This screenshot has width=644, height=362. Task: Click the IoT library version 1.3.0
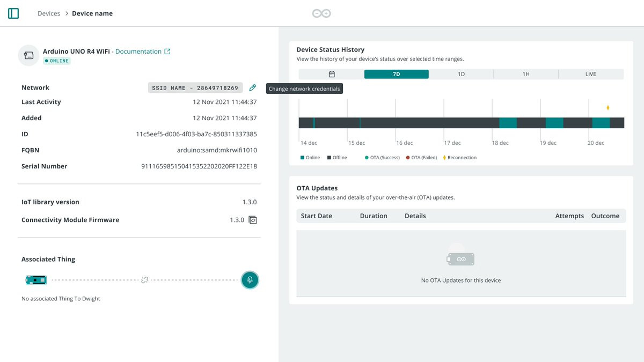click(x=250, y=202)
